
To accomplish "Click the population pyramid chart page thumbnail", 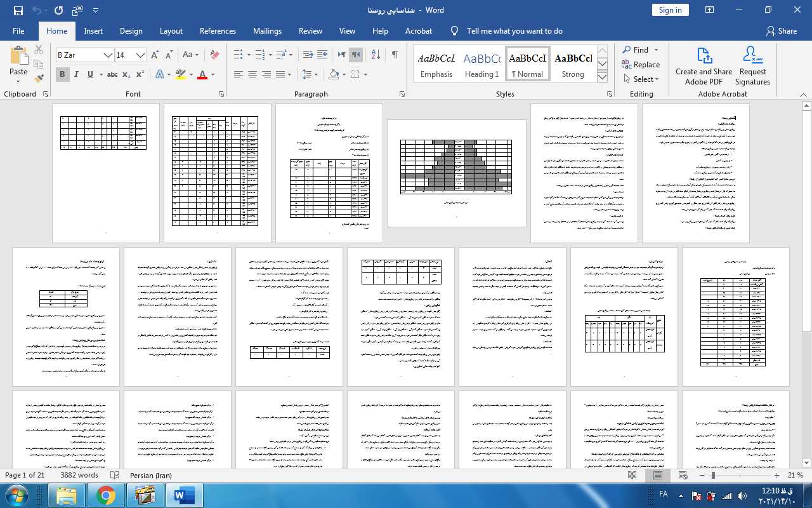I will pos(456,173).
